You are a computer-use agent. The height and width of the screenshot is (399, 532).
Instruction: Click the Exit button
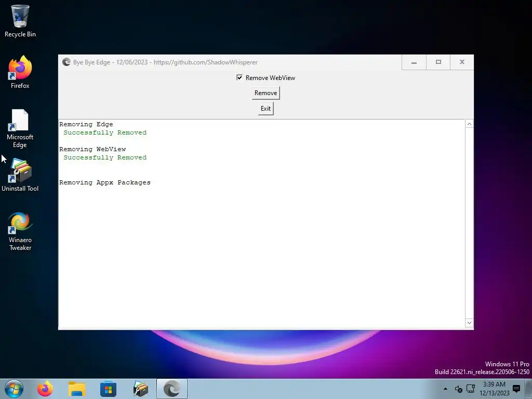pyautogui.click(x=265, y=109)
